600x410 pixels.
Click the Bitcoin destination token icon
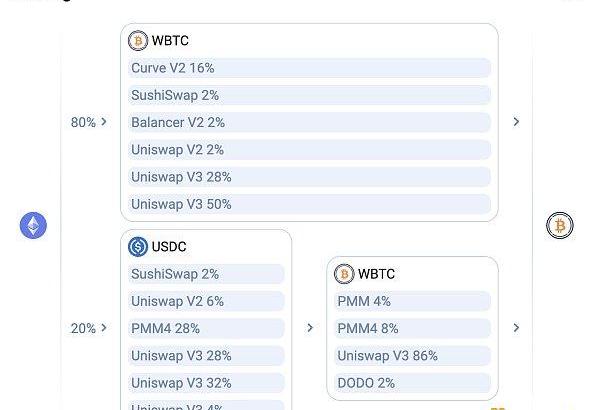559,225
